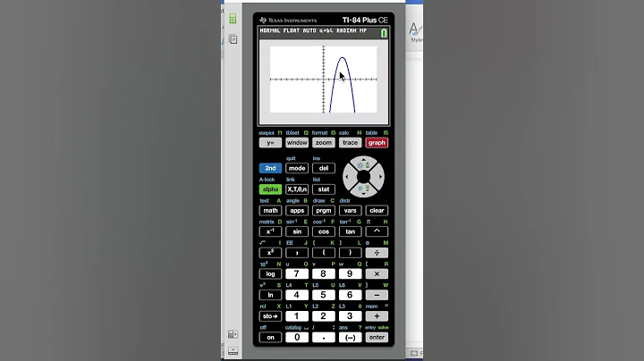Click the number 3 key
This screenshot has height=361, width=644.
351,316
